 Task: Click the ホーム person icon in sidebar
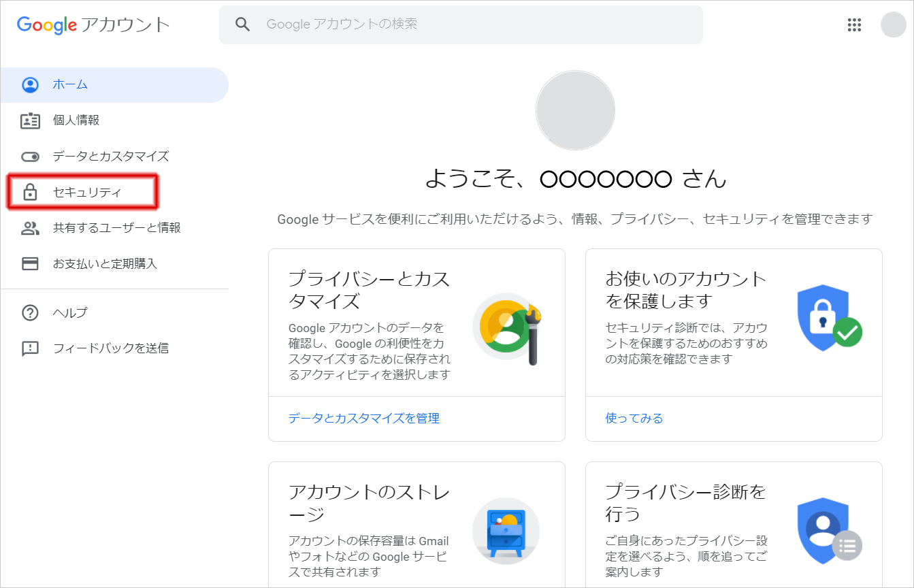pyautogui.click(x=30, y=85)
